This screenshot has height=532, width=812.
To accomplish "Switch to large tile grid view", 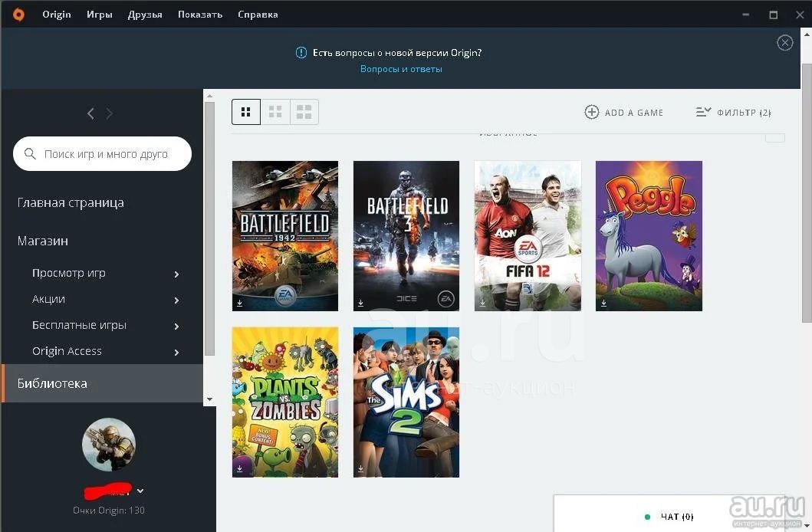I will (304, 112).
